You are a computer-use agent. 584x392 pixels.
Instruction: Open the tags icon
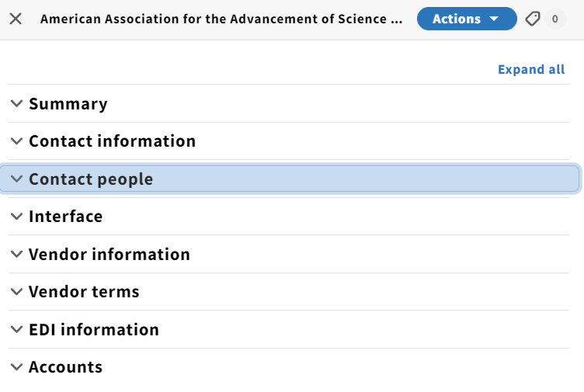tap(533, 19)
